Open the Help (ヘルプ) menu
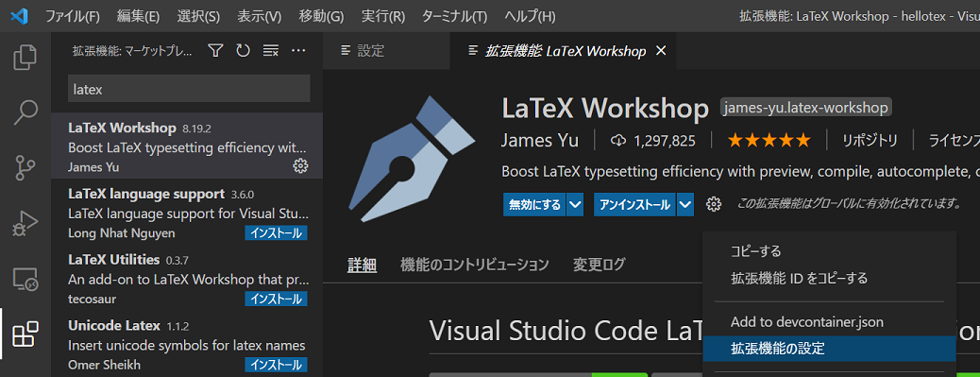980x377 pixels. coord(530,16)
